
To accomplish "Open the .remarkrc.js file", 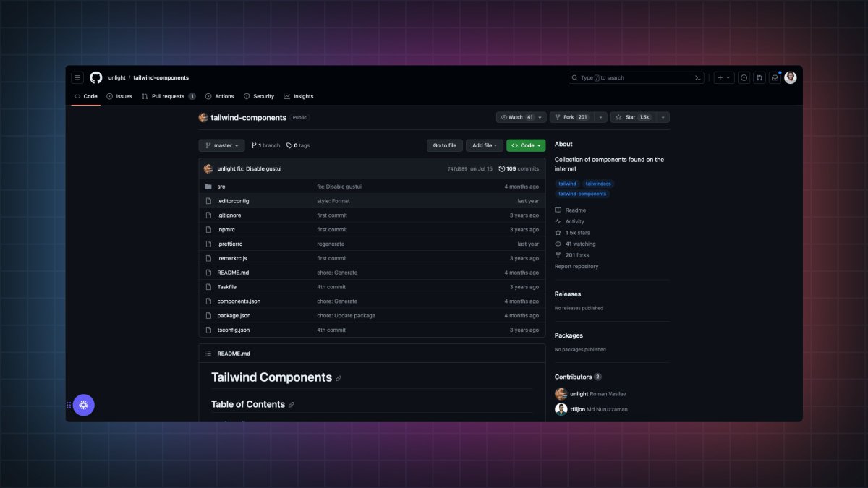I will [232, 258].
